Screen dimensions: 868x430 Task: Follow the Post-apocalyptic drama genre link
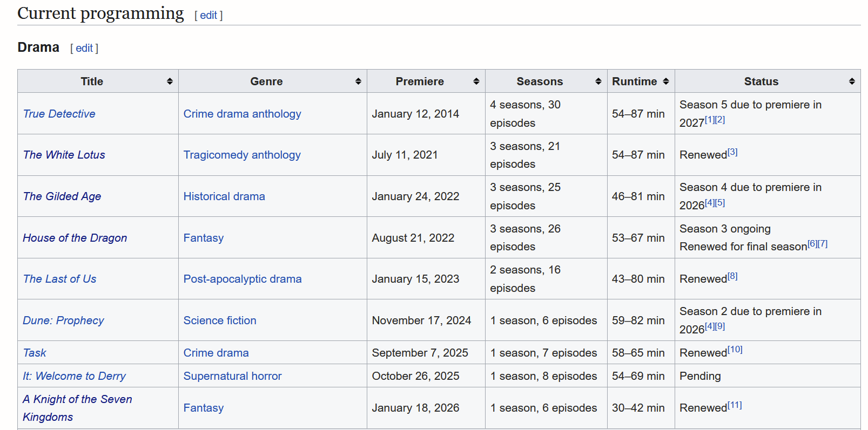click(243, 279)
